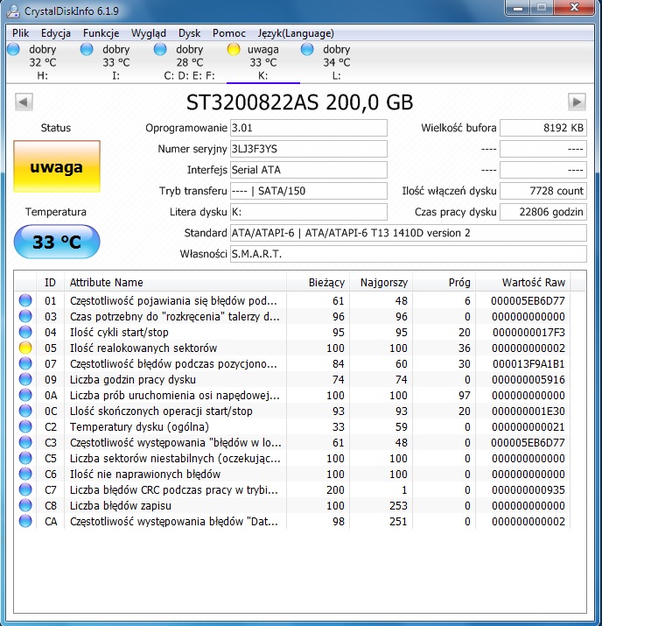The width and height of the screenshot is (672, 626).
Task: Click status dot for attribute CA
Action: pos(25,521)
